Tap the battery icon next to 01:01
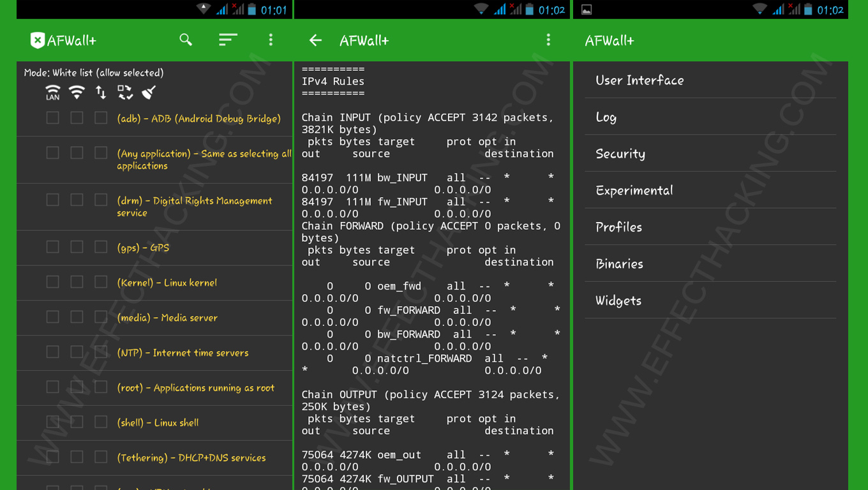This screenshot has width=868, height=490. pyautogui.click(x=252, y=10)
